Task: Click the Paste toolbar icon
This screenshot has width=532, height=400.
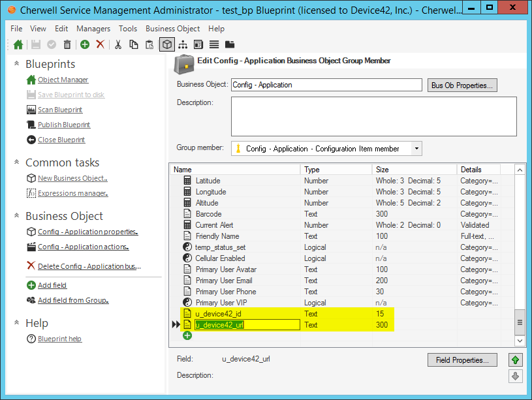Action: [150, 44]
